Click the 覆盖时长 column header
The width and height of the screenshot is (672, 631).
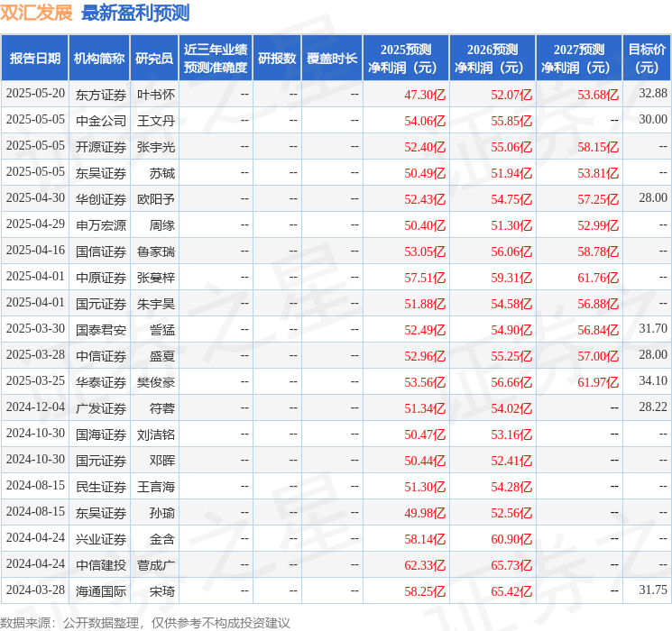pos(332,59)
